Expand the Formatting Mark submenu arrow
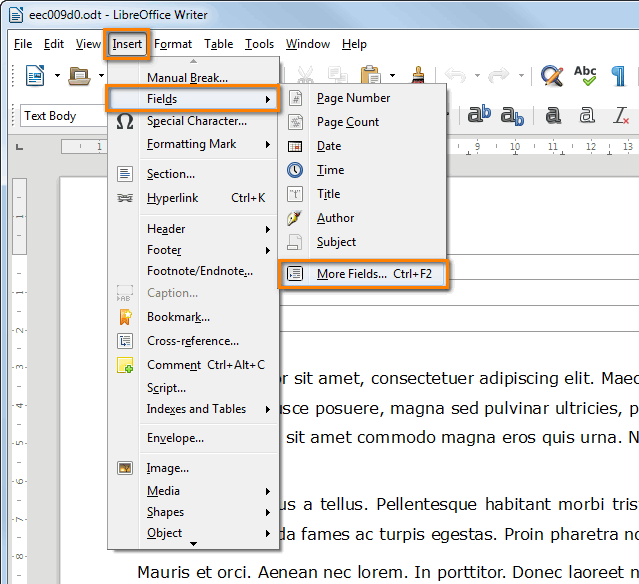Viewport: 639px width, 584px height. [x=268, y=144]
